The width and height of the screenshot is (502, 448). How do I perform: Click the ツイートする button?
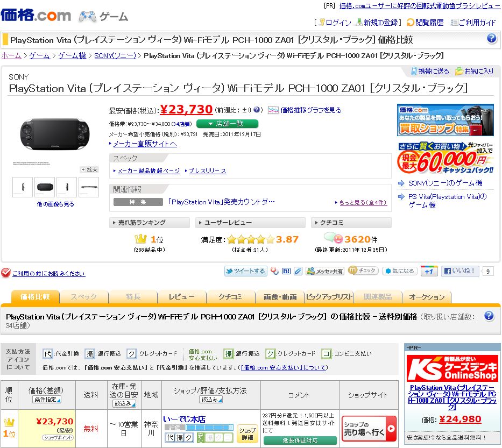[245, 271]
